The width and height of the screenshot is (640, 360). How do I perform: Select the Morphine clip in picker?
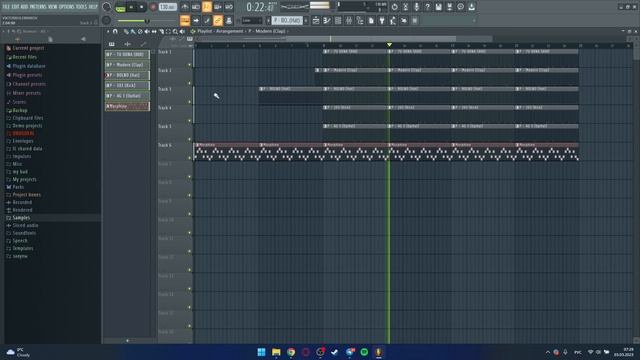click(127, 106)
